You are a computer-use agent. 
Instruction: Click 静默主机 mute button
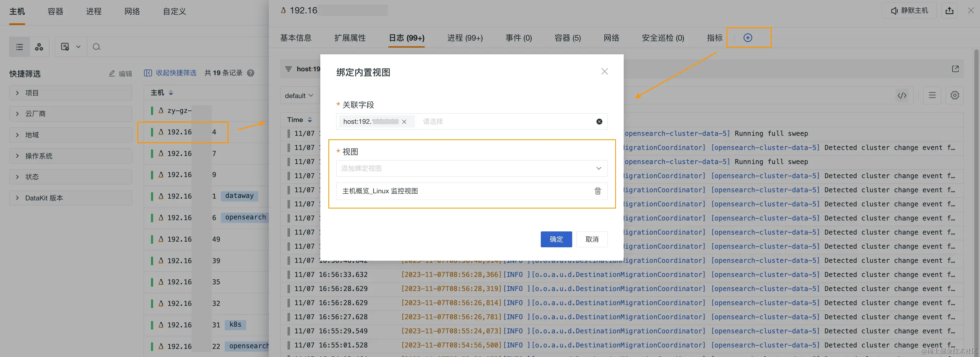[909, 11]
